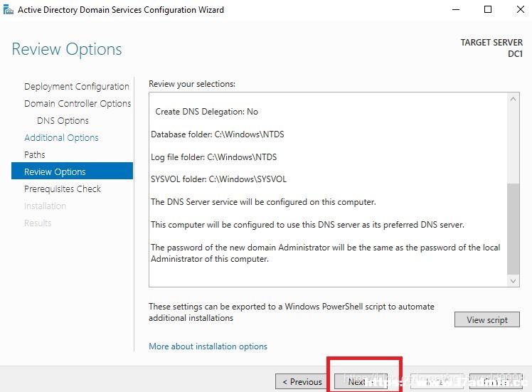
Task: Open Domain Controller Options step
Action: click(78, 104)
